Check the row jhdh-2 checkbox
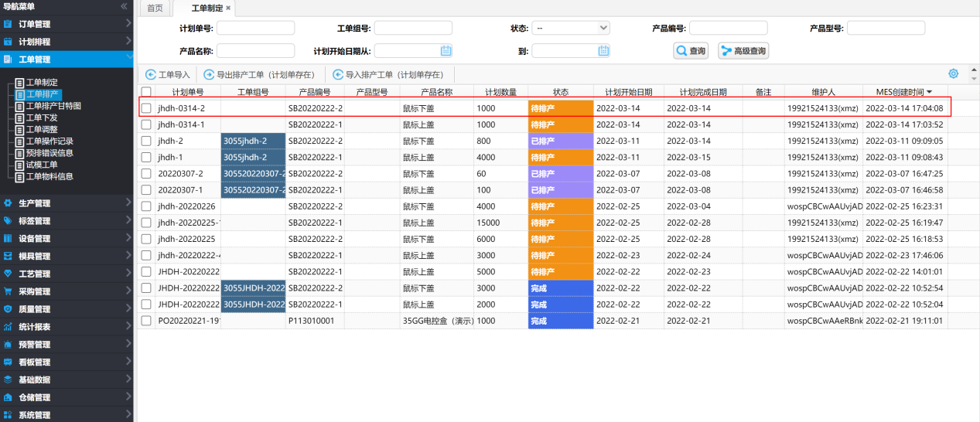 (x=146, y=141)
